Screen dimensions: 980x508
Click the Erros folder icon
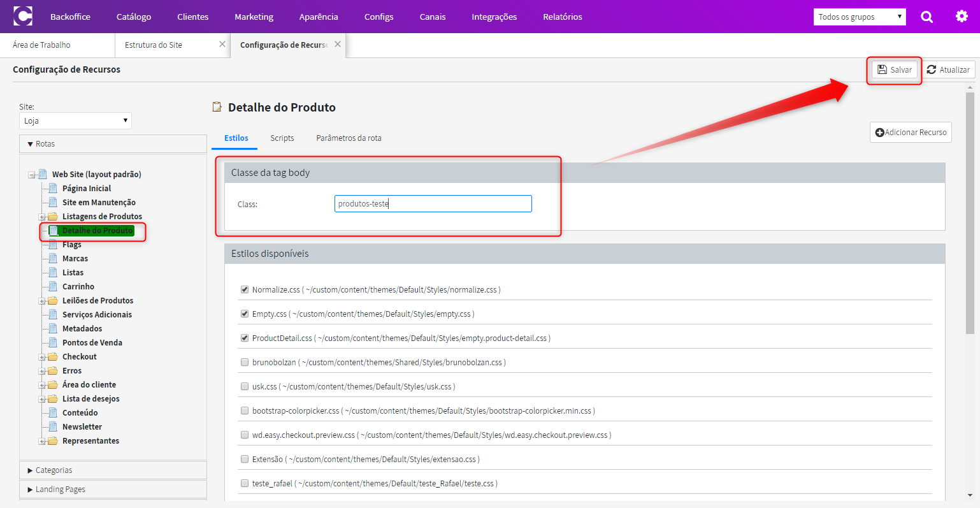coord(53,371)
